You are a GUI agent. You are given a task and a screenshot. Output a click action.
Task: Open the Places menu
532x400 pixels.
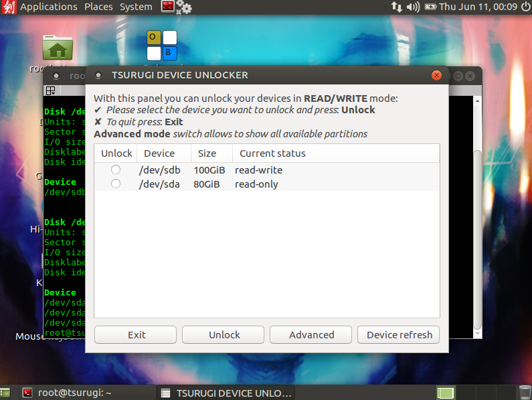pos(98,7)
